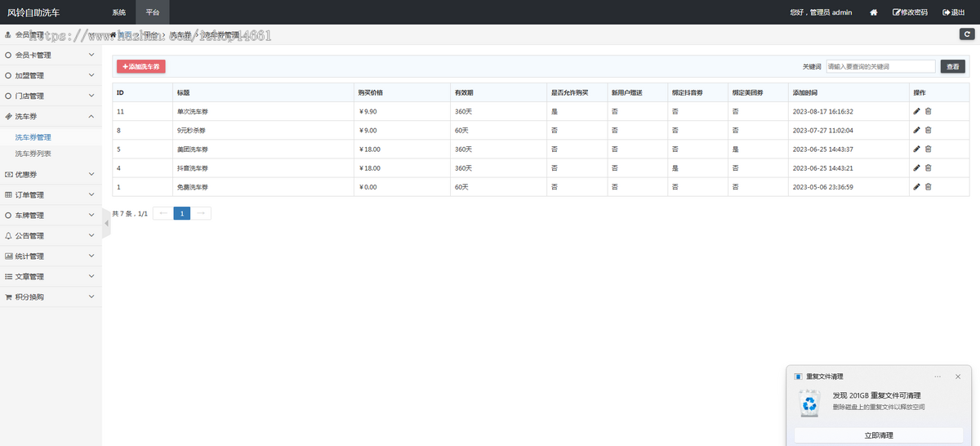The height and width of the screenshot is (446, 980).
Task: Click 退出 to log out
Action: (953, 12)
